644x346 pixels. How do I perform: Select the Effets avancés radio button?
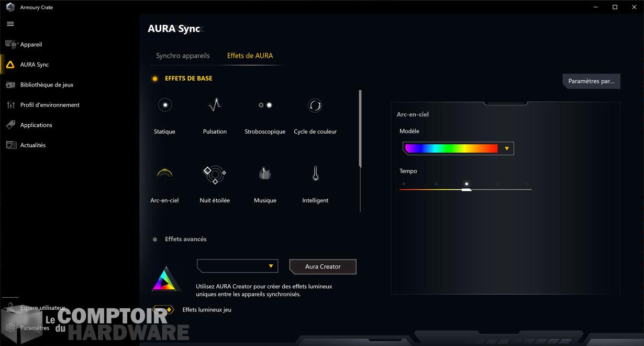155,239
